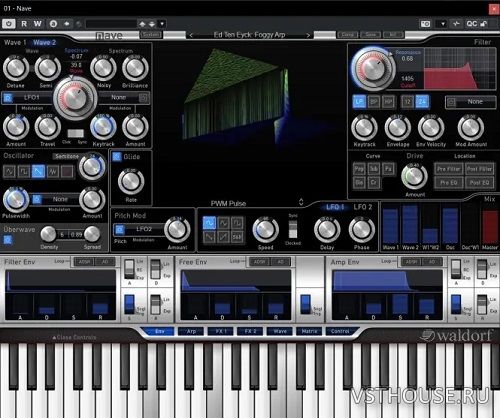Viewport: 500px width, 418px height.
Task: Select the triangle oscillator waveform
Action: point(53,171)
